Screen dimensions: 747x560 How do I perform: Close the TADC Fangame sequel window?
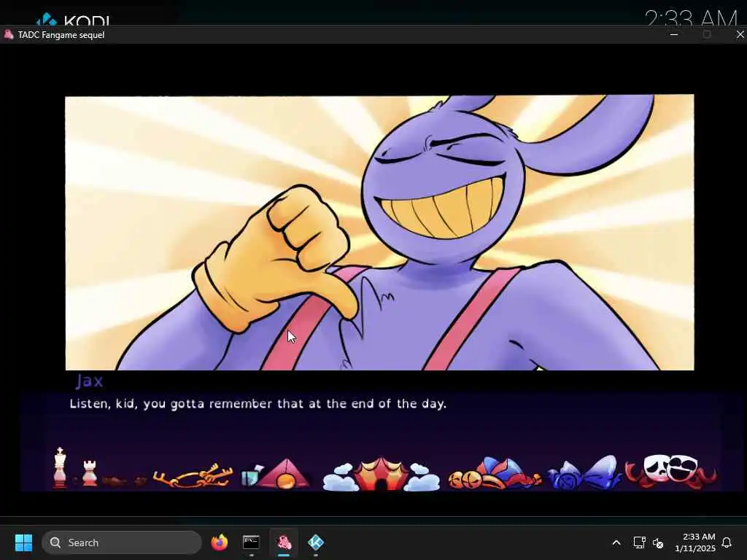click(740, 35)
